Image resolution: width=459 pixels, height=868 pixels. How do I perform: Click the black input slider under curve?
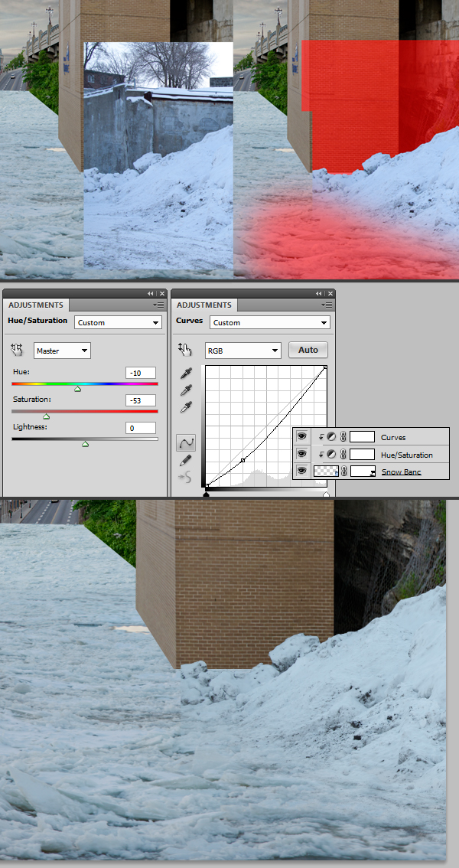click(207, 494)
